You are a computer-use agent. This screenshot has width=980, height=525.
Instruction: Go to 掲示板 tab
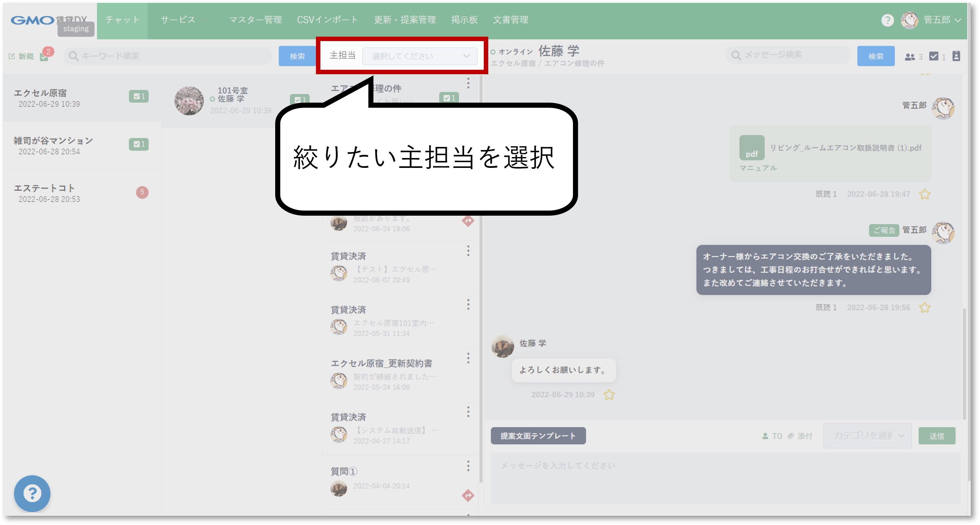464,20
